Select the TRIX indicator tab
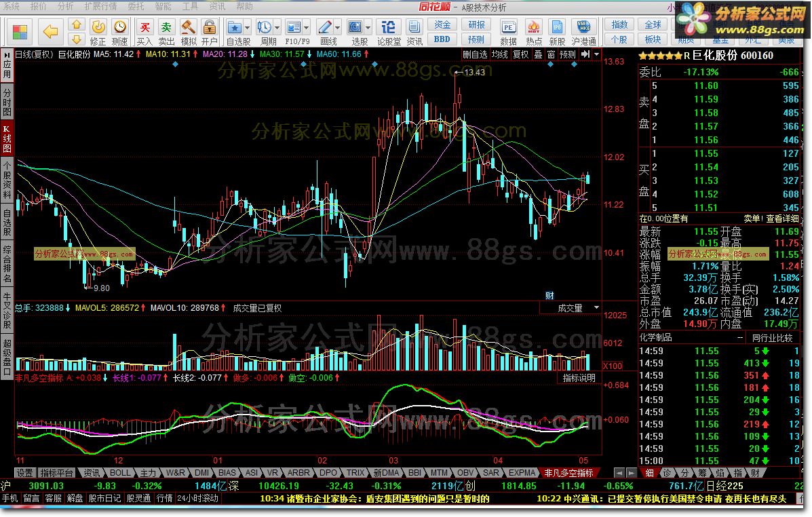Viewport: 812px width, 517px height. click(x=355, y=473)
